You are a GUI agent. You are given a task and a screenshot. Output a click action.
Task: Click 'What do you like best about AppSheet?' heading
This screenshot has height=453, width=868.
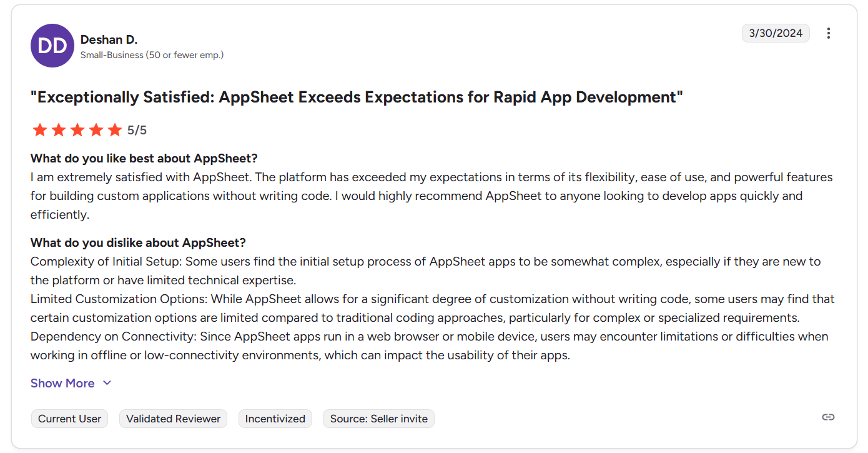click(144, 158)
